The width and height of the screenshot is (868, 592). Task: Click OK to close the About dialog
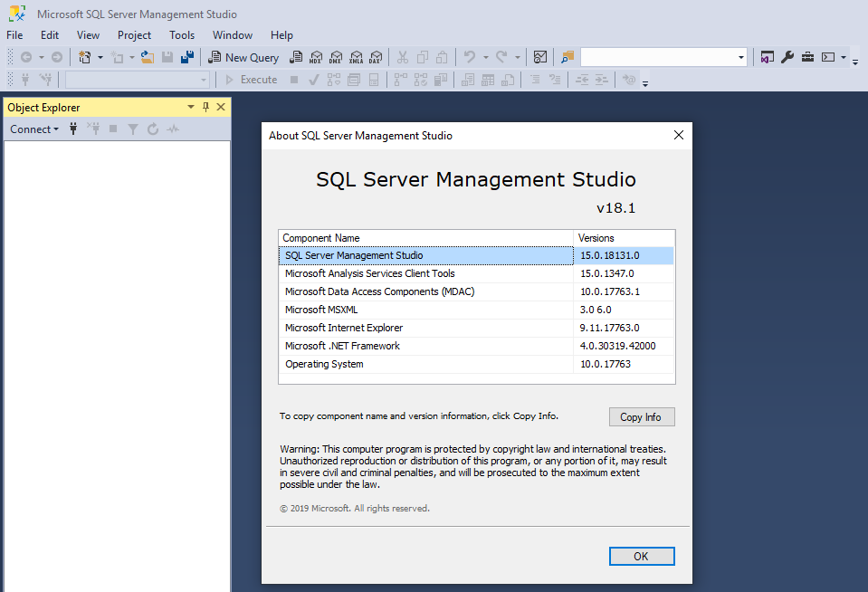tap(641, 556)
